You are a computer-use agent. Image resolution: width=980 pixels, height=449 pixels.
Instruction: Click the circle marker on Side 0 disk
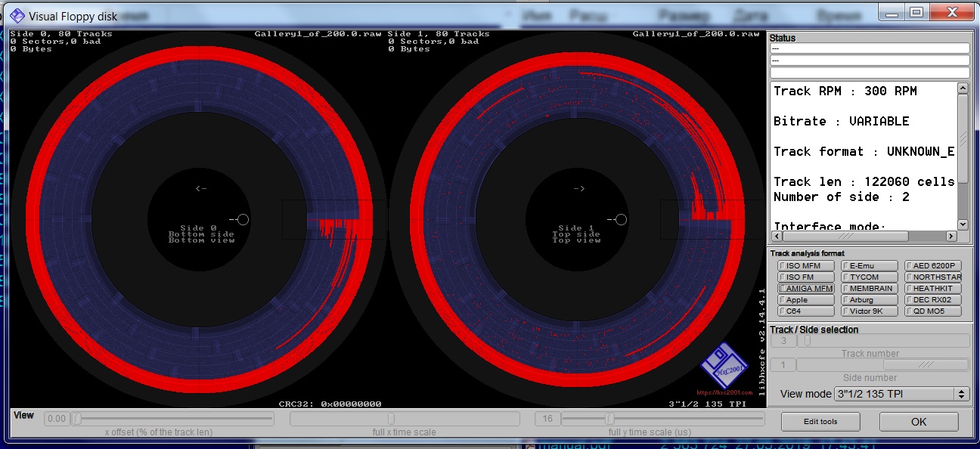click(243, 219)
